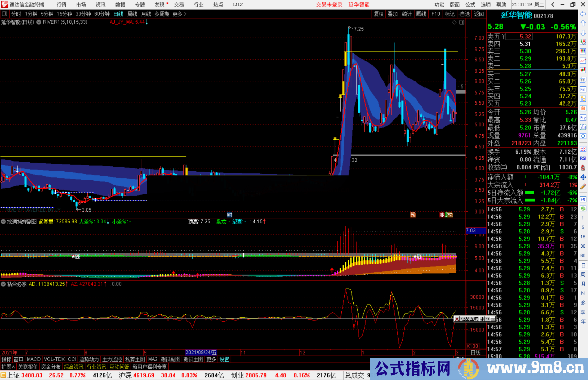Click the F10 sidebar icon
The height and width of the screenshot is (380, 588).
coord(583,89)
